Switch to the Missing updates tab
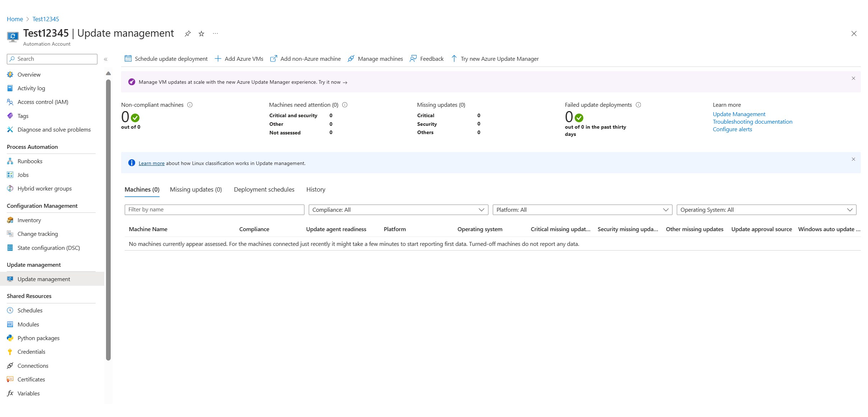 (x=197, y=189)
